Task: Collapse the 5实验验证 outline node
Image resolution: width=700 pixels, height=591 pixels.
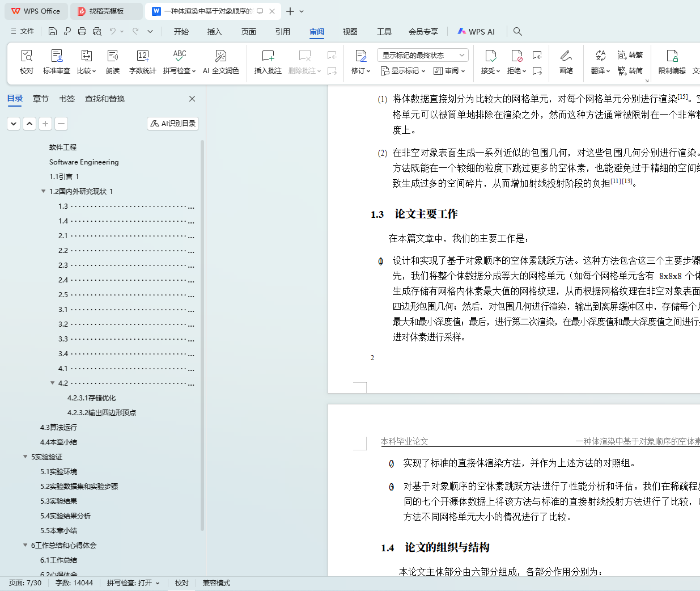Action: pos(25,457)
